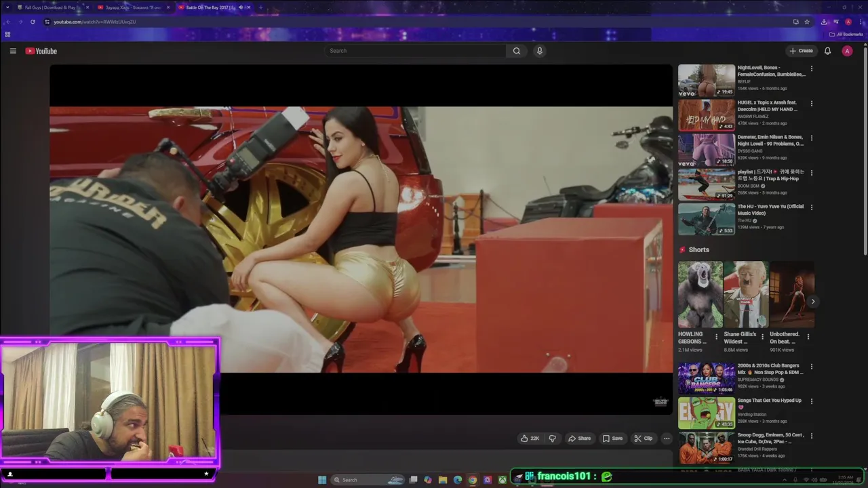Open options for Unbothered short
This screenshot has width=868, height=488.
point(808,337)
